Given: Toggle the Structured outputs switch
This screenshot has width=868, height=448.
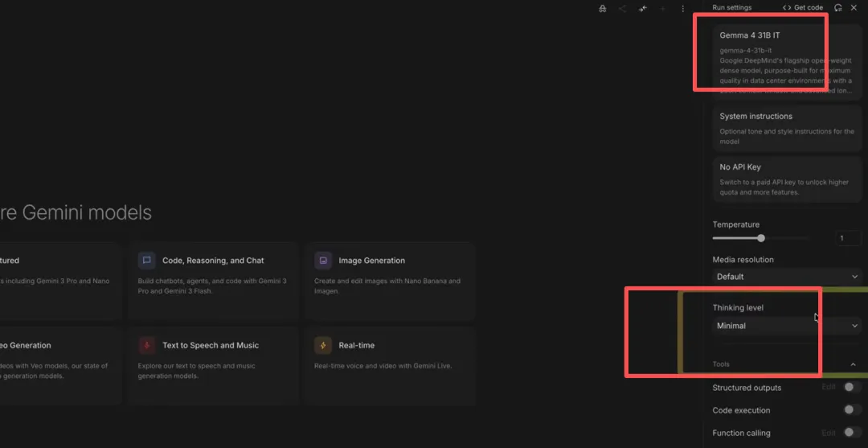Looking at the screenshot, I should tap(852, 387).
